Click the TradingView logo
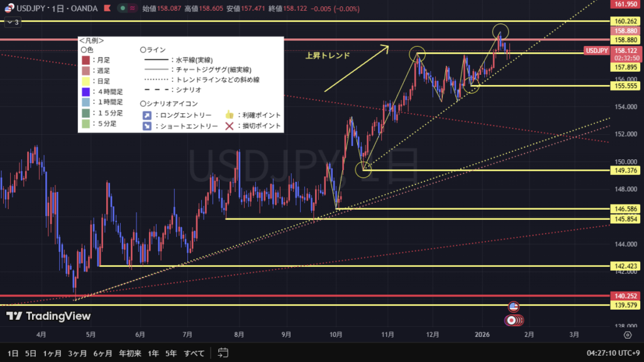Viewport: 644px width, 362px height. tap(48, 317)
